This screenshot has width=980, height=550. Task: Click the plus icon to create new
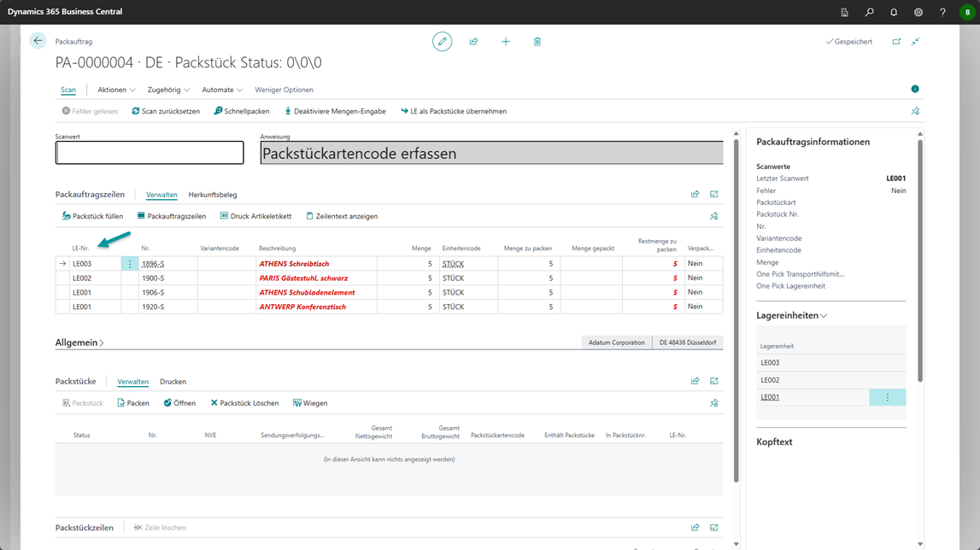(506, 41)
